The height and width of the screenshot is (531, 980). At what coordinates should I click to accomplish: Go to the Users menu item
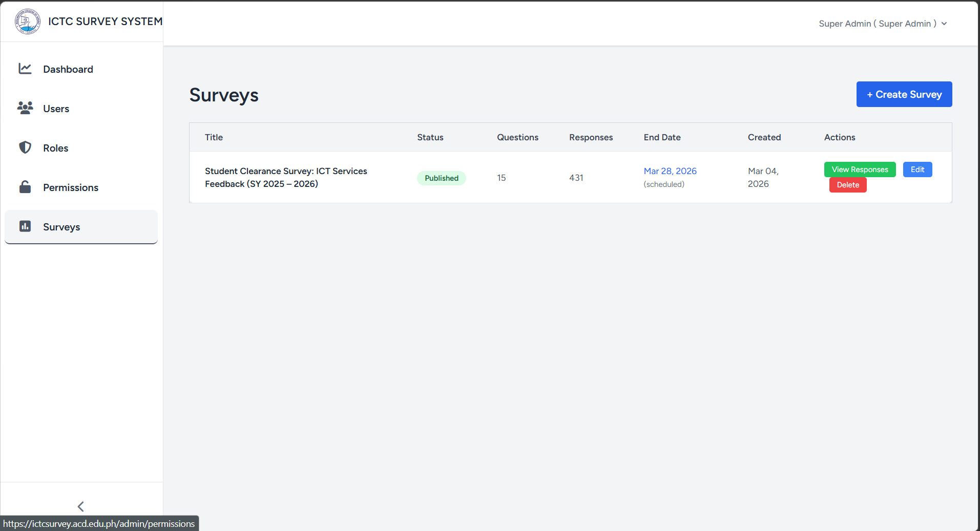(56, 109)
